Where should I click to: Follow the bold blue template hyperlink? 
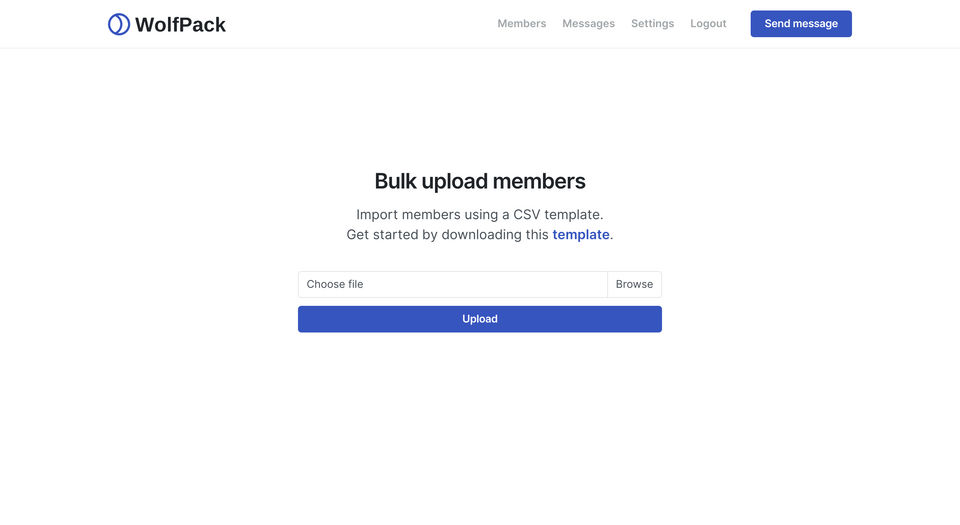(580, 235)
